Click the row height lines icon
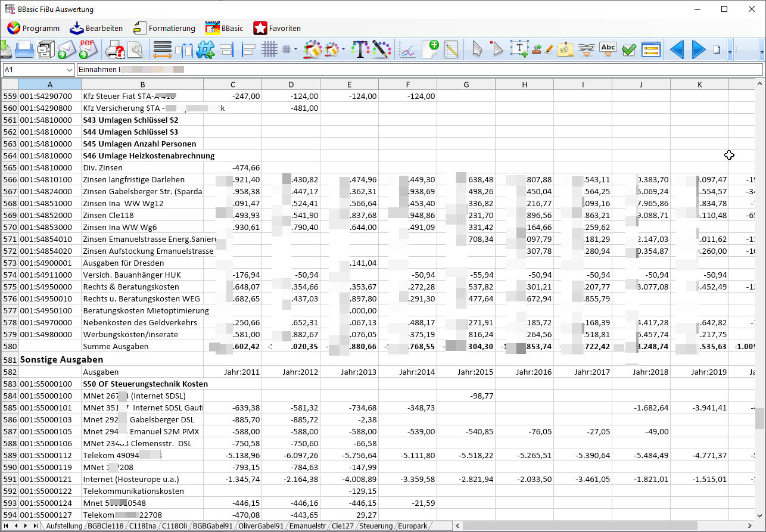Screen dimensions: 766x532 point(162,50)
